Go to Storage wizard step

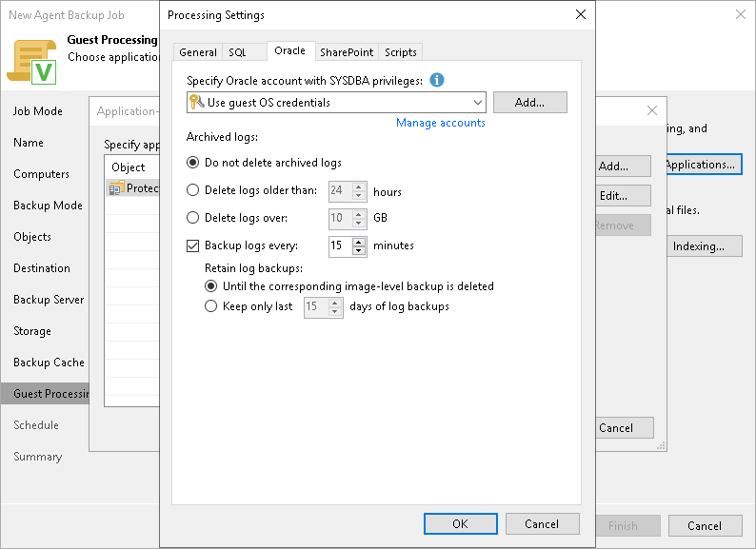click(x=32, y=331)
